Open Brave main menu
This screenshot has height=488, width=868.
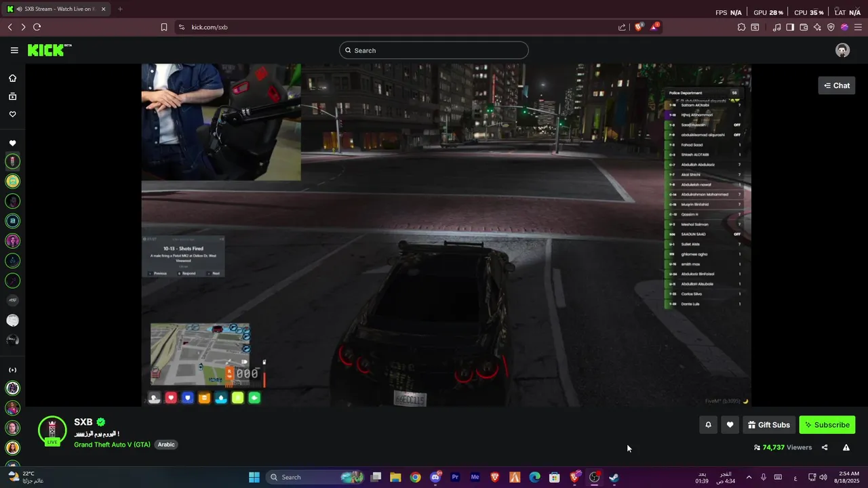[858, 27]
